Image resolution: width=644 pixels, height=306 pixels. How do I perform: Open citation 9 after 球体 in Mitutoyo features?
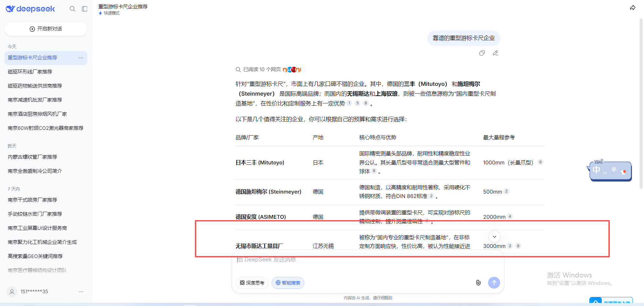pyautogui.click(x=374, y=171)
